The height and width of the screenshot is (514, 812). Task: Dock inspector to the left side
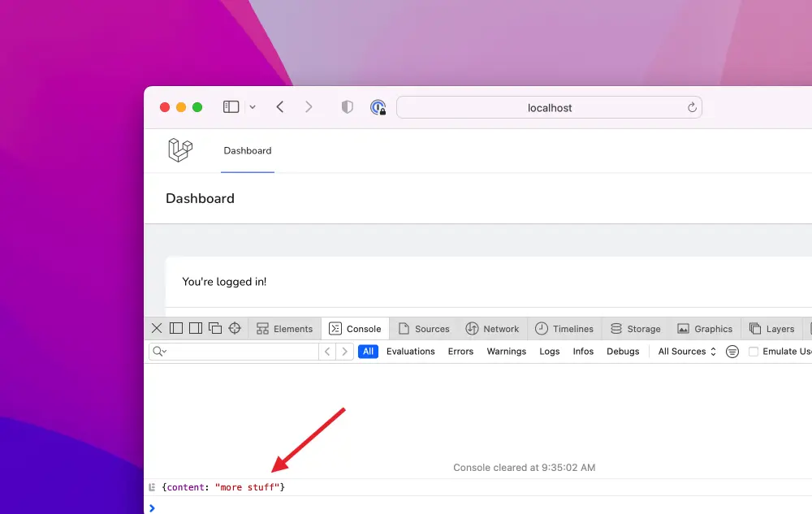click(x=176, y=328)
